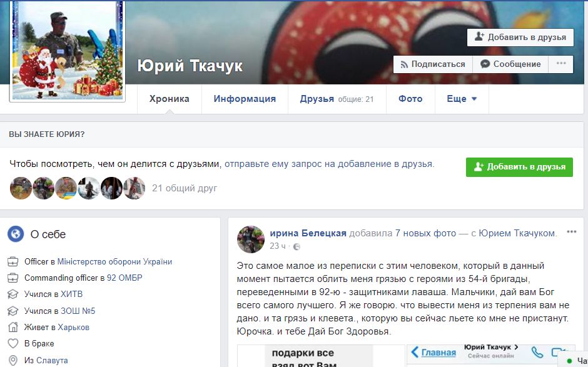The height and width of the screenshot is (367, 588).
Task: Follow the 92 ОМБР workplace link
Action: [x=124, y=278]
